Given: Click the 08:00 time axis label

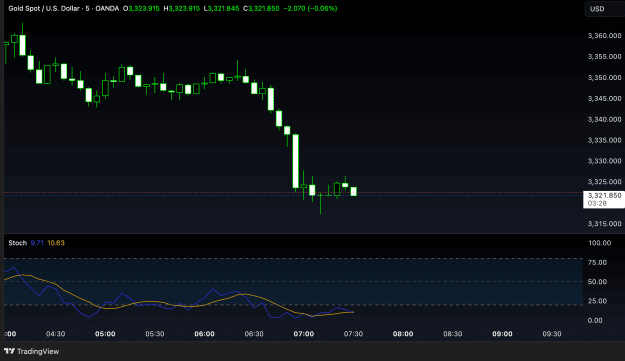Looking at the screenshot, I should pyautogui.click(x=403, y=334).
